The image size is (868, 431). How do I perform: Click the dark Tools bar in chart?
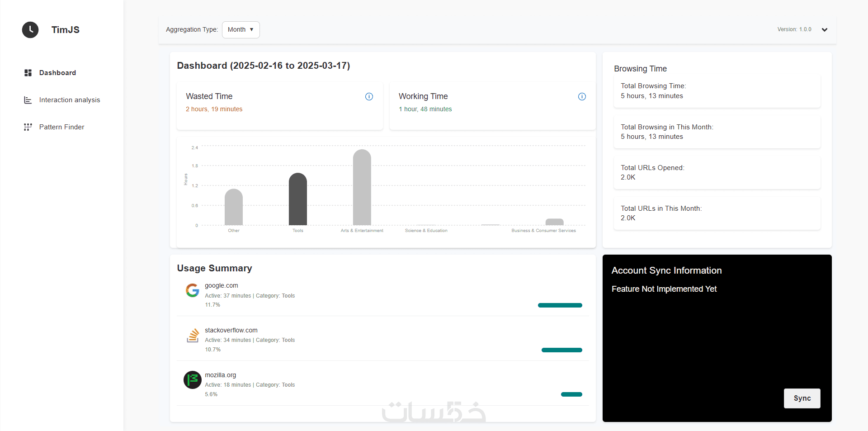click(298, 199)
